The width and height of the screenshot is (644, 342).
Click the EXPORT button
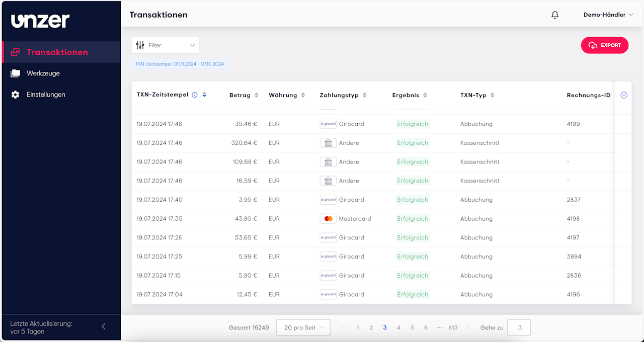click(x=604, y=45)
